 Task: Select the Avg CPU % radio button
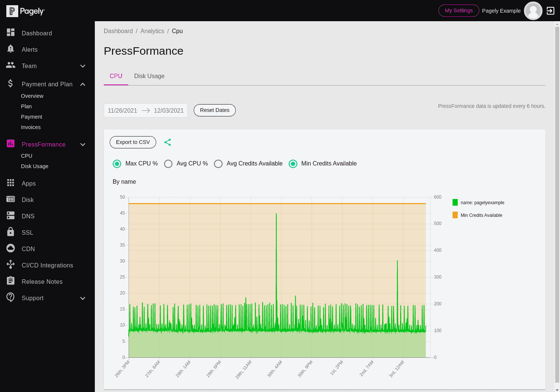point(168,164)
